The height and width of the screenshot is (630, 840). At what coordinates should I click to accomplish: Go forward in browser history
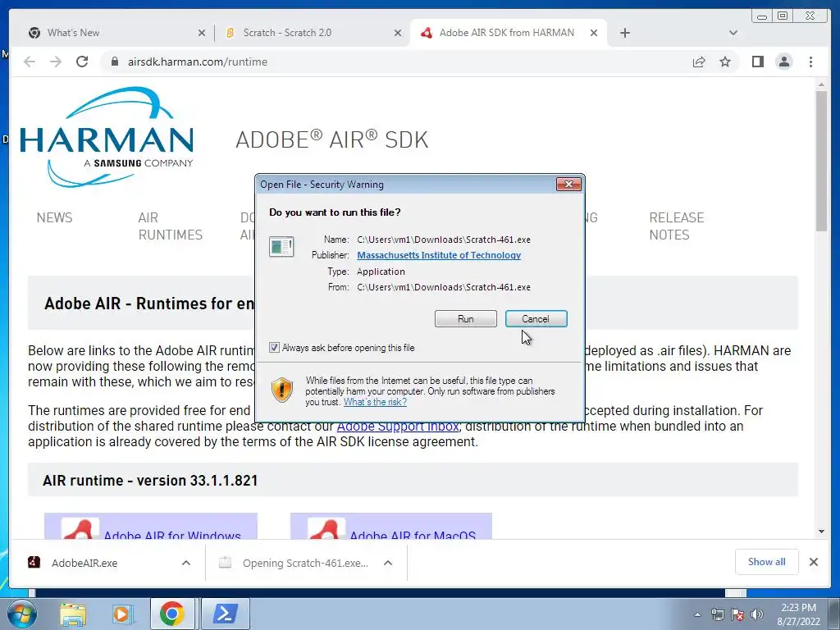pyautogui.click(x=56, y=62)
